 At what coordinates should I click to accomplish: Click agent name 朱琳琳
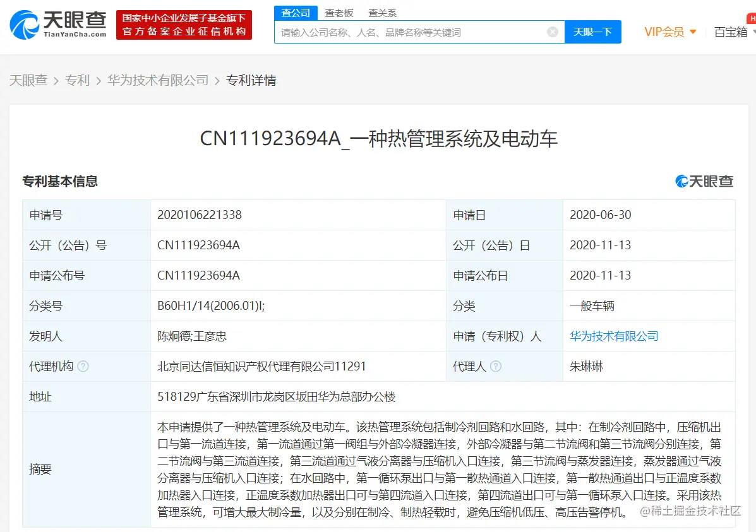586,367
